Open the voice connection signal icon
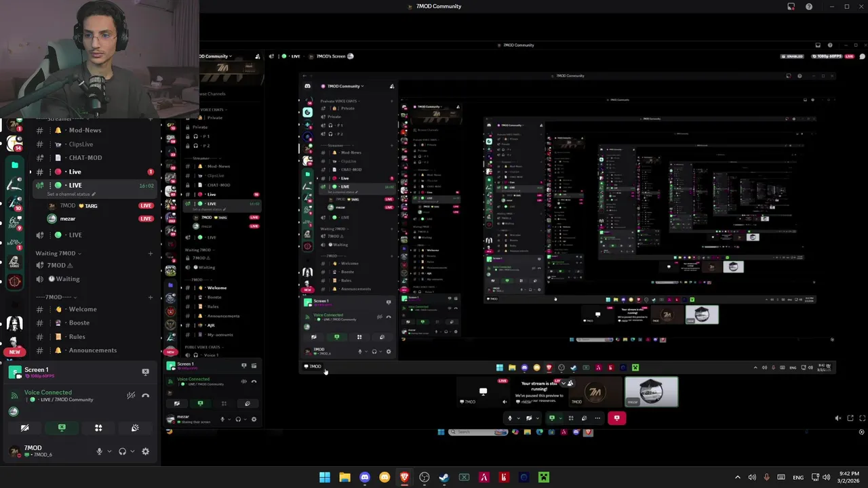Image resolution: width=868 pixels, height=488 pixels. [x=14, y=396]
